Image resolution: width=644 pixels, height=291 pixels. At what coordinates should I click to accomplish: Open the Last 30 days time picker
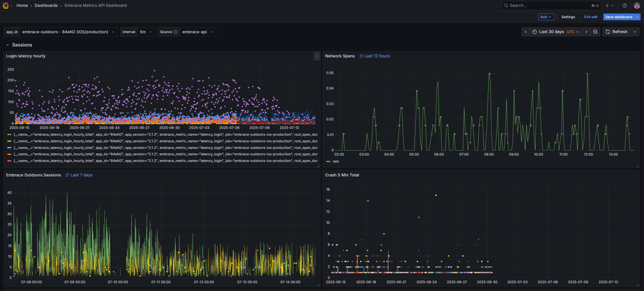pos(556,32)
